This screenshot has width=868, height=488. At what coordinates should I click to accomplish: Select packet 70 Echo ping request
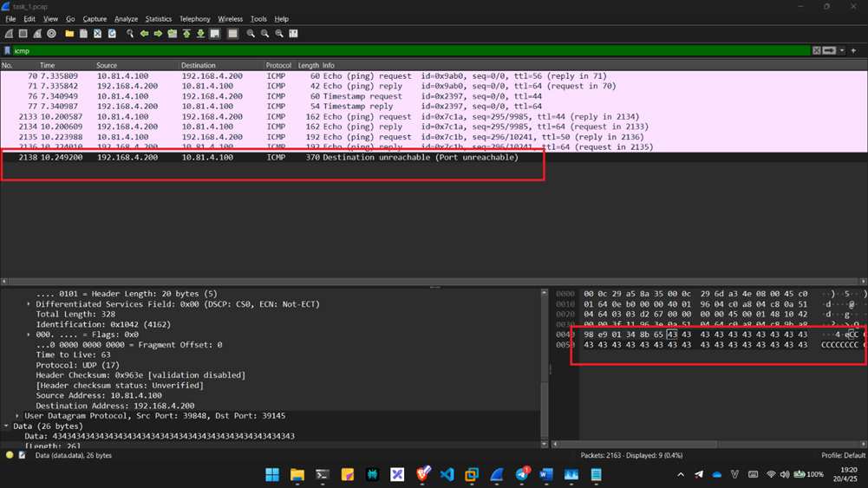434,75
